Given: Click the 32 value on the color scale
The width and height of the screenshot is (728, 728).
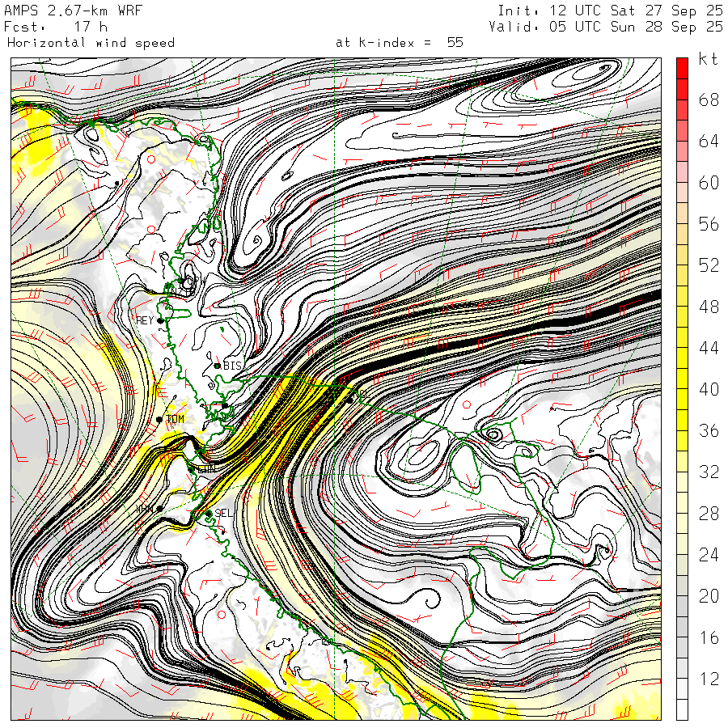Looking at the screenshot, I should pos(709,472).
